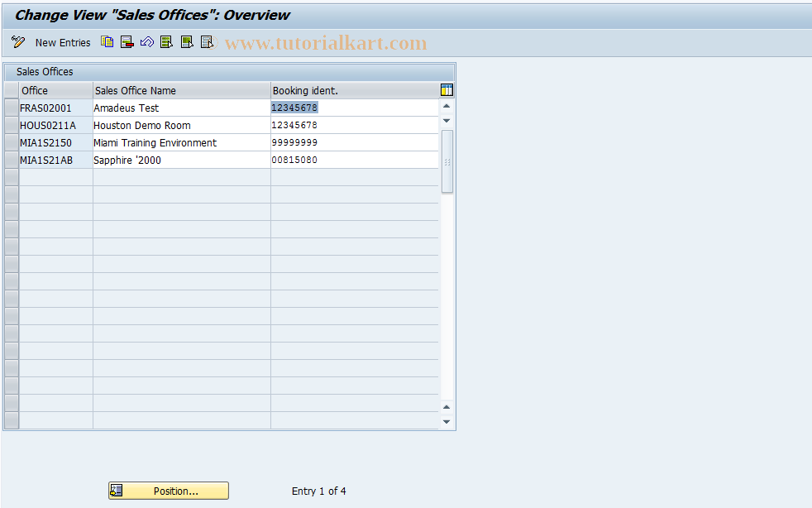The image size is (812, 508).
Task: Edit the Amadeus Test name field
Action: pyautogui.click(x=182, y=108)
